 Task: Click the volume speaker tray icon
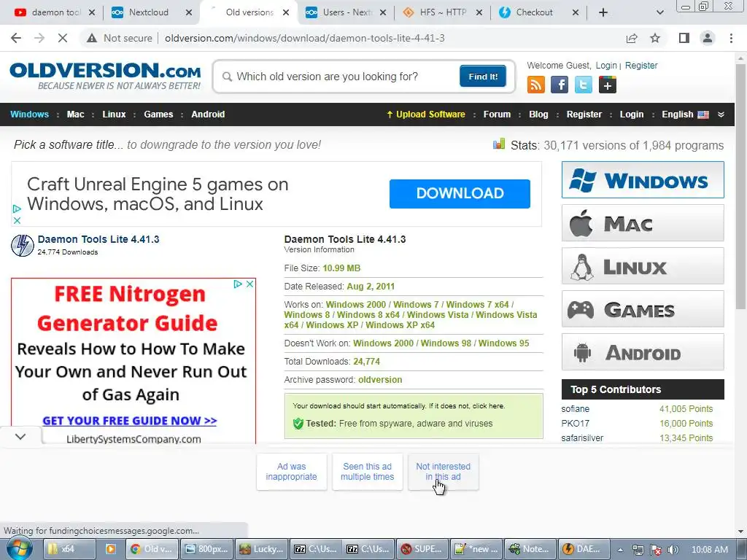tap(673, 550)
